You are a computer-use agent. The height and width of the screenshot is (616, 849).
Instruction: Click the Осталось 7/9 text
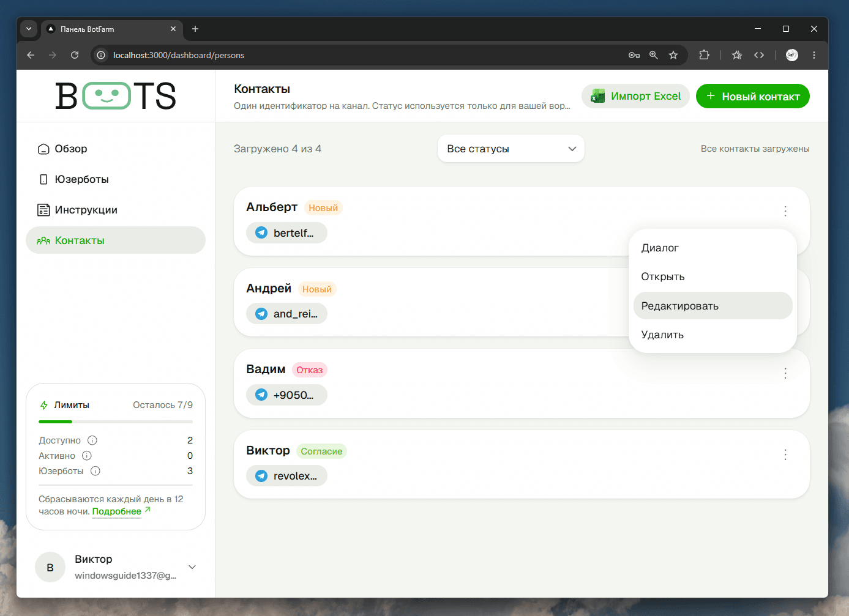coord(163,405)
